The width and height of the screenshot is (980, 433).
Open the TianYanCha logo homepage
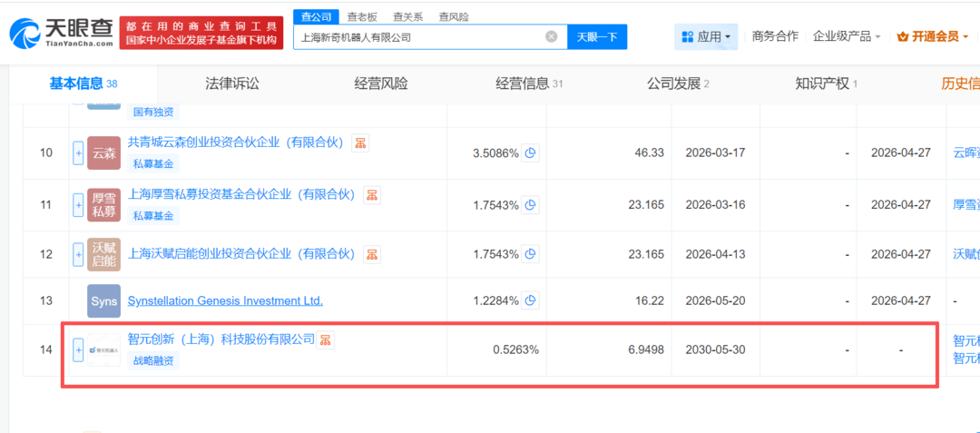click(x=62, y=33)
